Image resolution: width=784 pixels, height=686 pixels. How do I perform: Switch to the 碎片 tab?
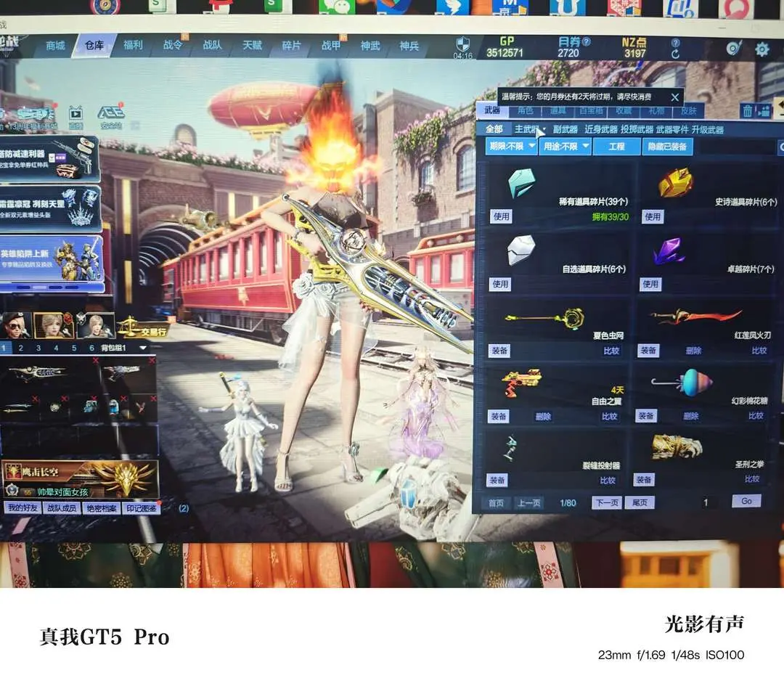(x=292, y=46)
